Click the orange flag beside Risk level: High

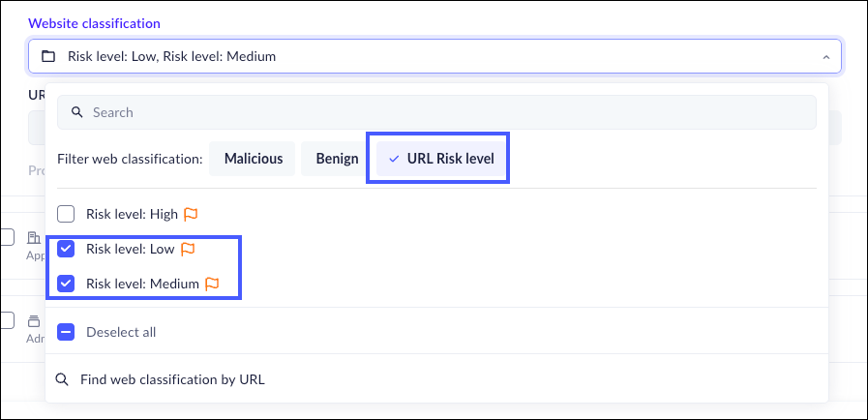[x=192, y=214]
